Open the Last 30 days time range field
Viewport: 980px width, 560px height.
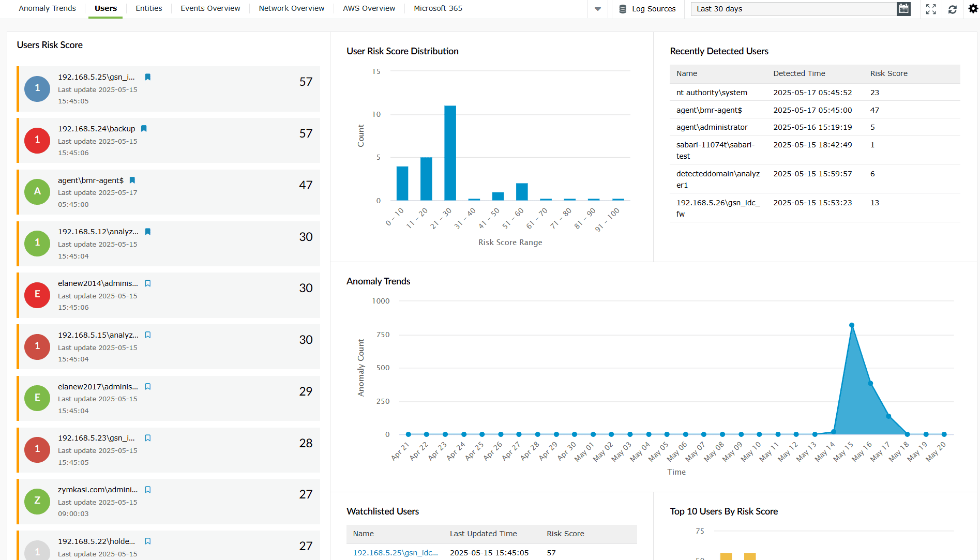click(794, 9)
